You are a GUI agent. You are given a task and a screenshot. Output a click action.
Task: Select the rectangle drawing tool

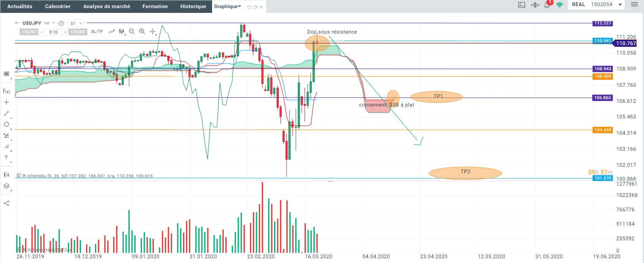6,74
